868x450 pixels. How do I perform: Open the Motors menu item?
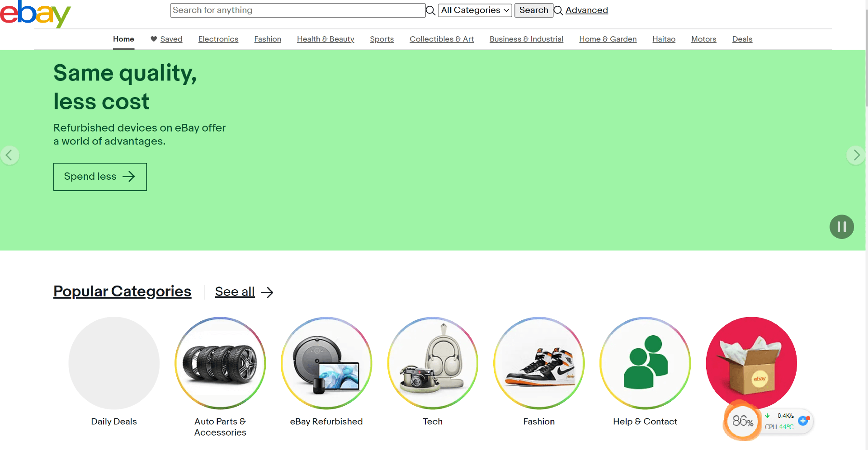click(704, 39)
